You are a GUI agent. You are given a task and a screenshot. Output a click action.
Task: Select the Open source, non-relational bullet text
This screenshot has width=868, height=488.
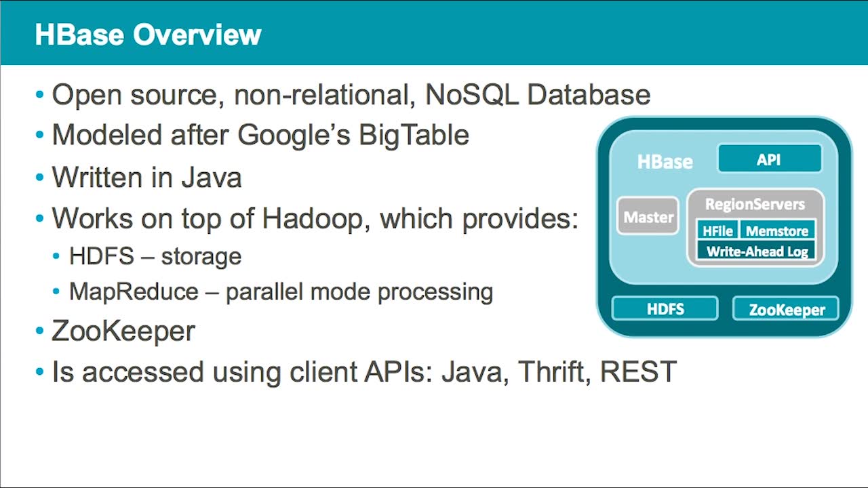[x=351, y=95]
